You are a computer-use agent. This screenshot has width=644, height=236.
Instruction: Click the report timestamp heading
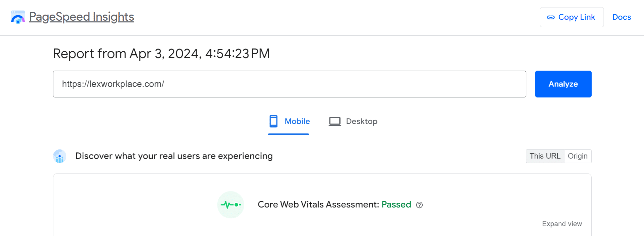161,53
